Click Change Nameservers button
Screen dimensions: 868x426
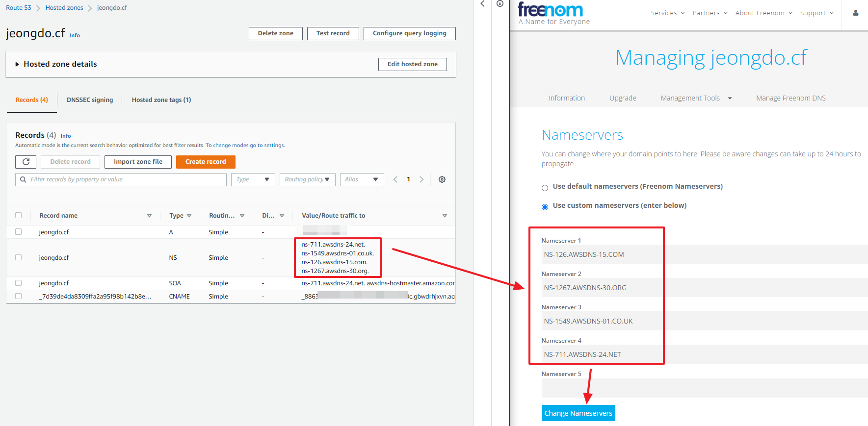[579, 413]
